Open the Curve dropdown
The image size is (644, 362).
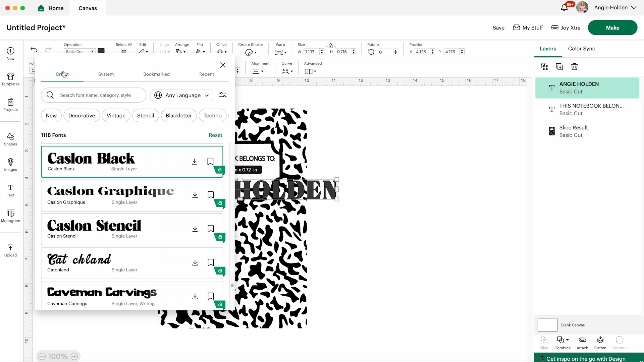[x=287, y=71]
